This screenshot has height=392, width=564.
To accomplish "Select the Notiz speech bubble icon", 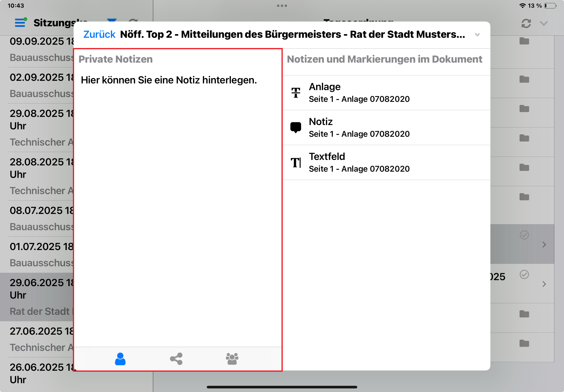I will (296, 127).
